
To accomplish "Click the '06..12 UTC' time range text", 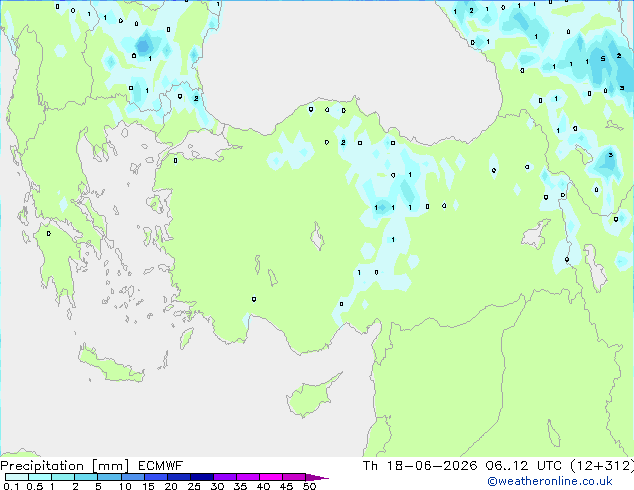I will [524, 466].
